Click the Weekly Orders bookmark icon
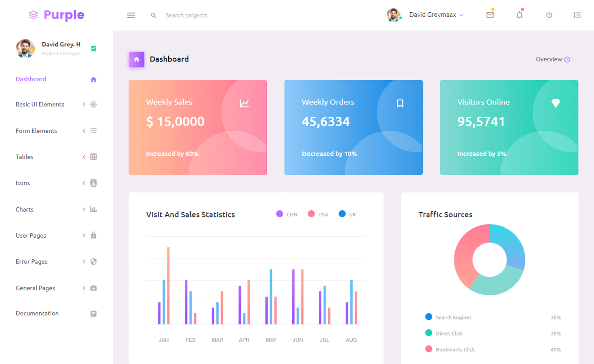Image resolution: width=594 pixels, height=364 pixels. click(x=400, y=102)
